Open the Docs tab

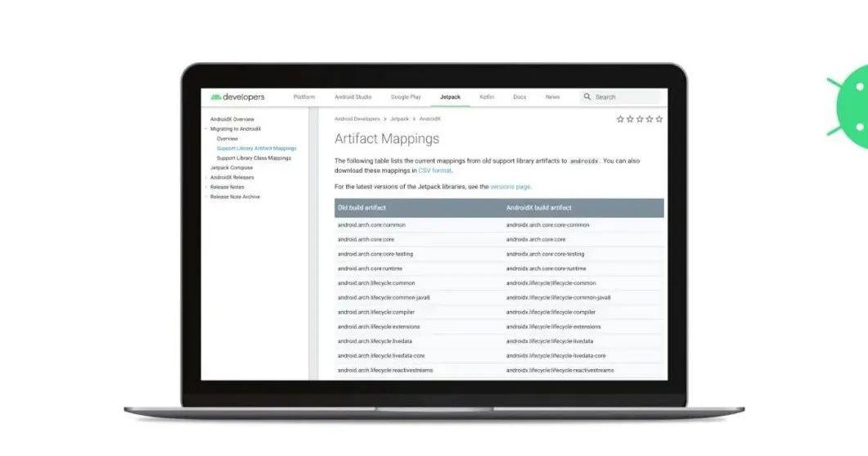click(519, 97)
